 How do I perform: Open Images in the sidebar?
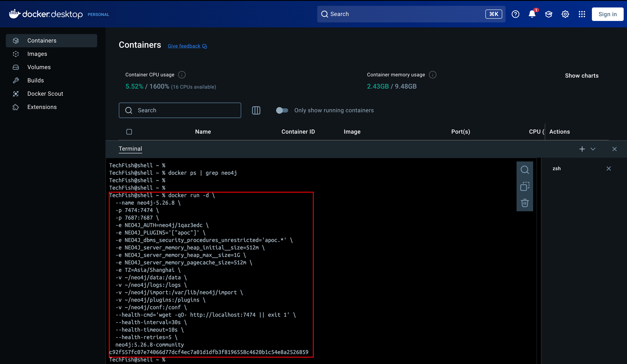(x=51, y=54)
